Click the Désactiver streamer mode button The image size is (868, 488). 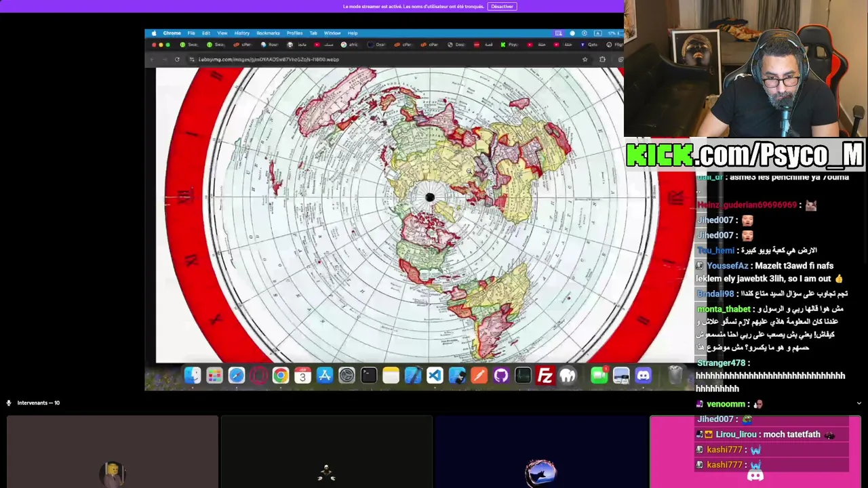[x=502, y=7]
